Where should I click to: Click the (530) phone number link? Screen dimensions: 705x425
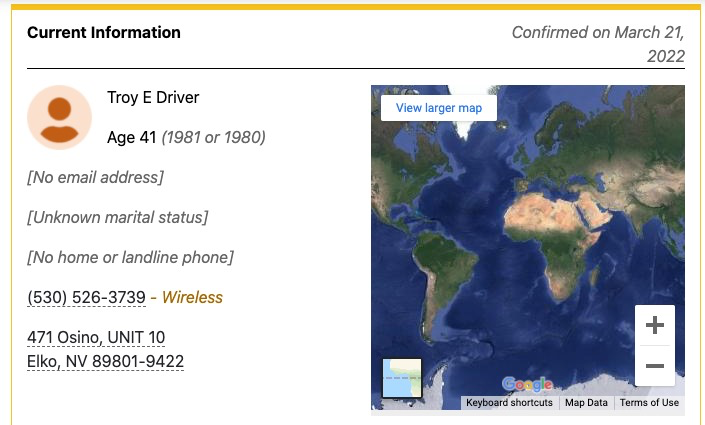87,297
